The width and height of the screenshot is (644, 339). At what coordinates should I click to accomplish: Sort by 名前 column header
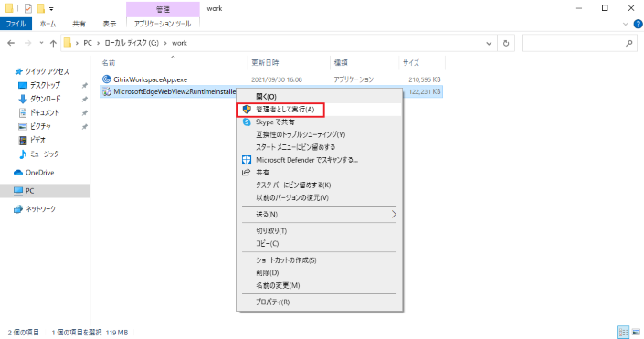[x=109, y=62]
